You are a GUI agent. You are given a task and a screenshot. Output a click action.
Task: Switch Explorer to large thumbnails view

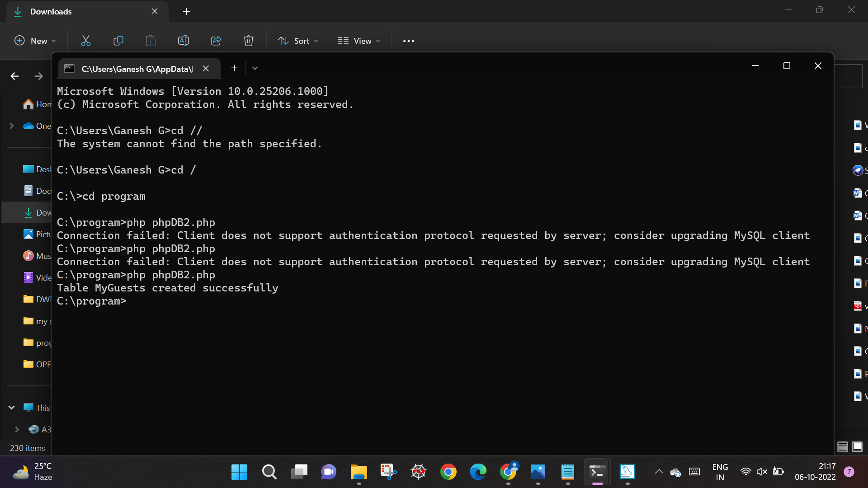point(857,447)
